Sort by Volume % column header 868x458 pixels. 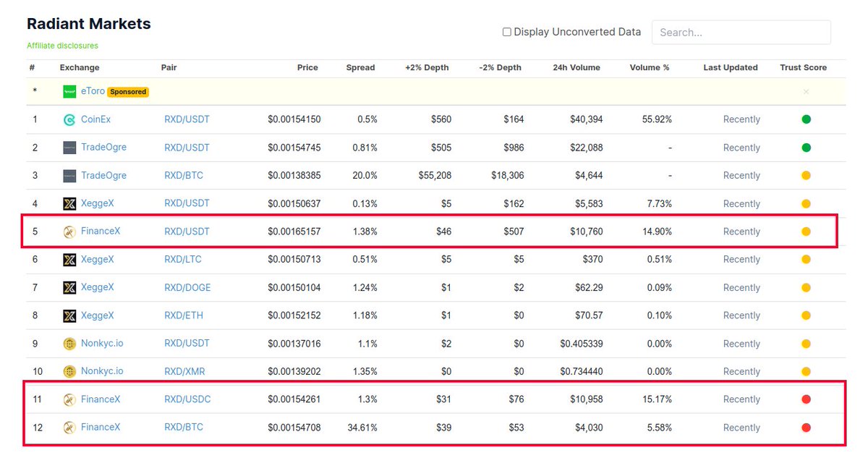[650, 67]
